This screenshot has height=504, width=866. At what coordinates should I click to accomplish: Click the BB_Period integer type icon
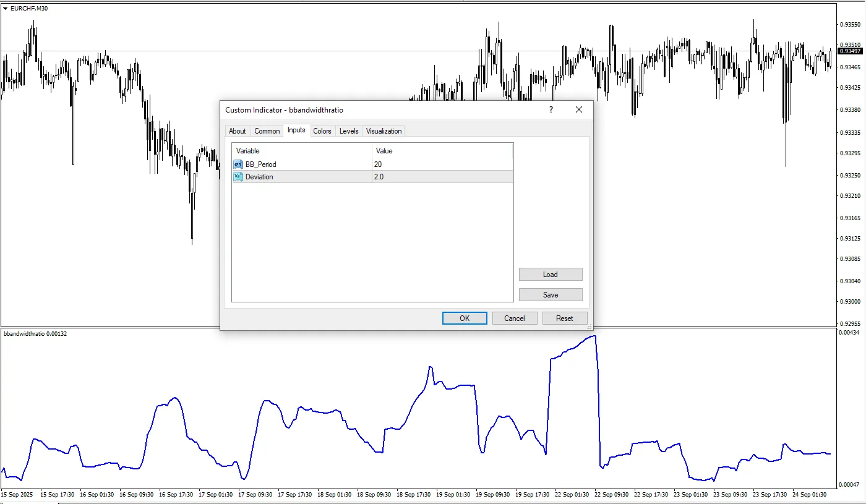[238, 164]
